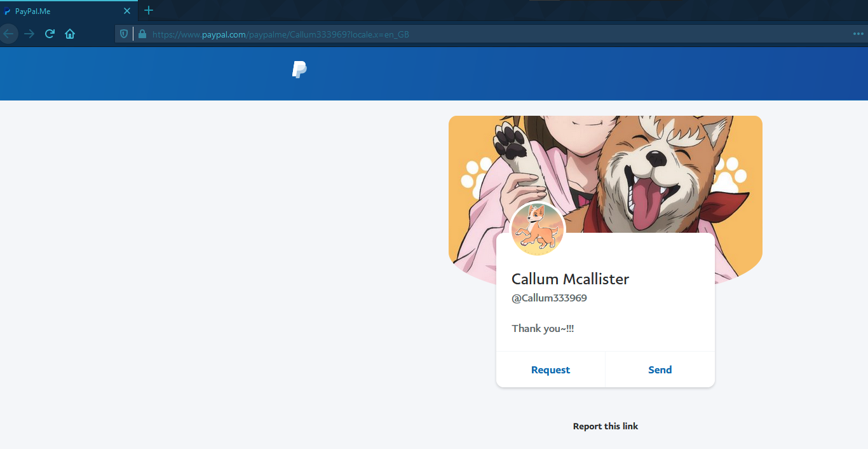Click the corgi profile avatar picture

(x=538, y=230)
